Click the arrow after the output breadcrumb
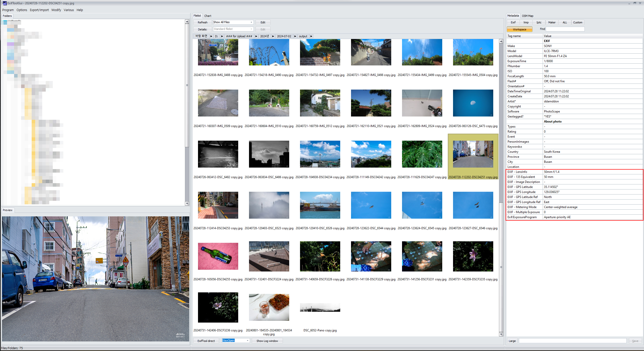This screenshot has height=351, width=644. pos(311,36)
